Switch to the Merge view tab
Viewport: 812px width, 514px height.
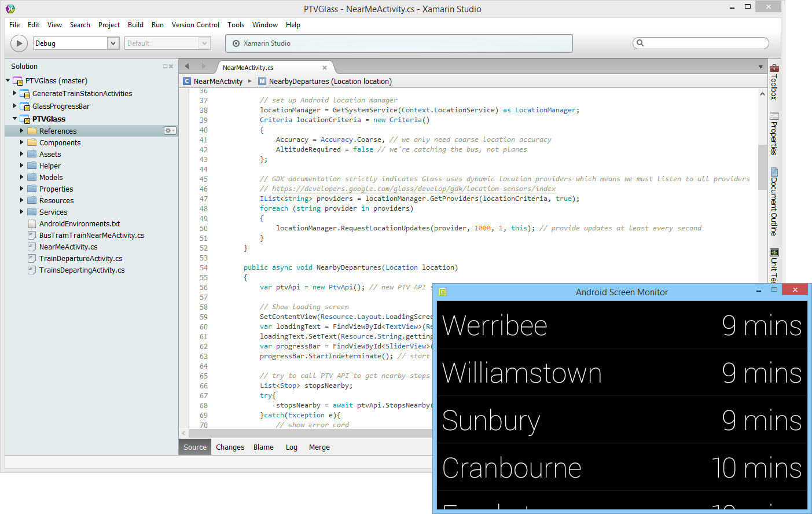pyautogui.click(x=319, y=447)
